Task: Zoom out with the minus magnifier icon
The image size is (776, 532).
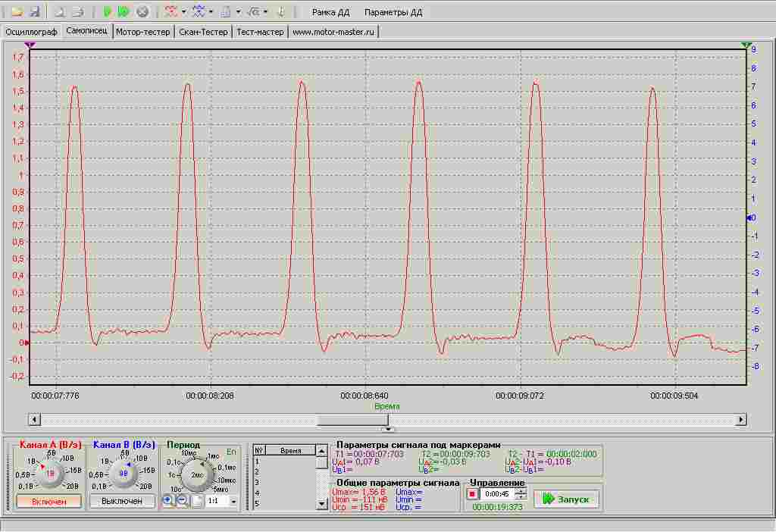Action: pos(182,501)
